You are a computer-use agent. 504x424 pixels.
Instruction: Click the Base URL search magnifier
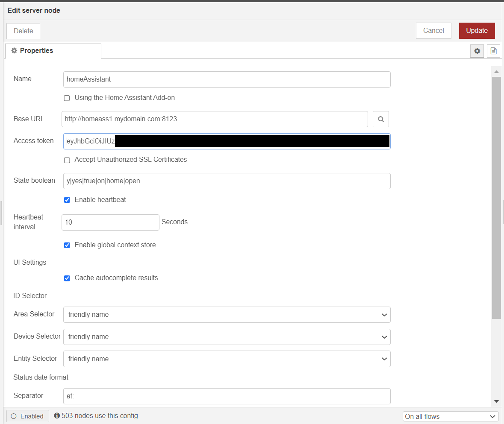click(x=380, y=119)
